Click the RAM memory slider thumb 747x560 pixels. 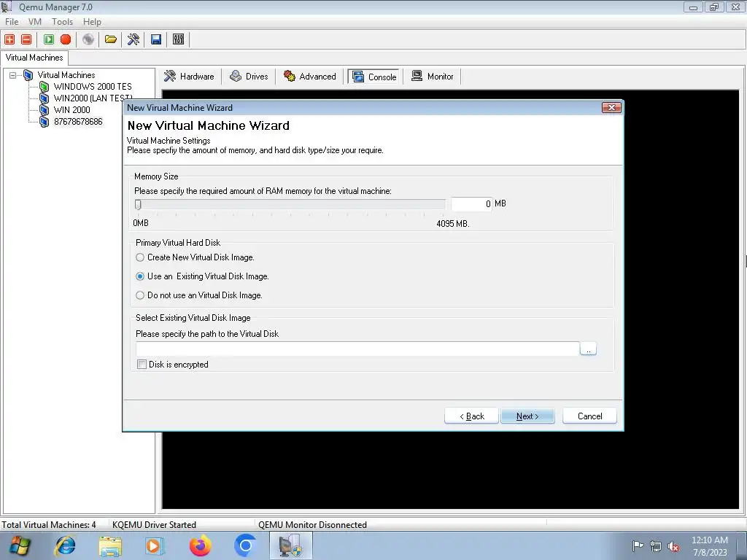[138, 205]
